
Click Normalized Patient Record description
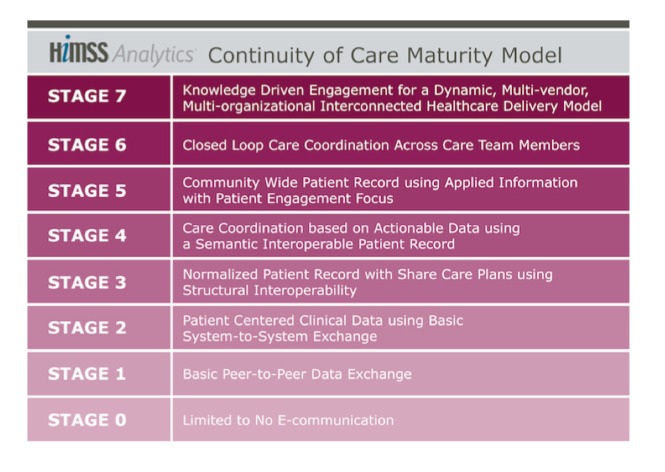click(367, 282)
